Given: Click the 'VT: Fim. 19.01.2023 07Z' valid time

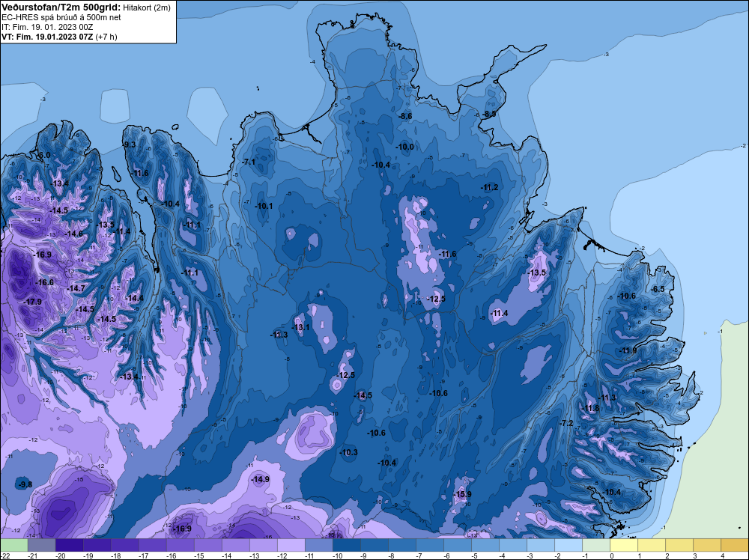Looking at the screenshot, I should (x=48, y=36).
